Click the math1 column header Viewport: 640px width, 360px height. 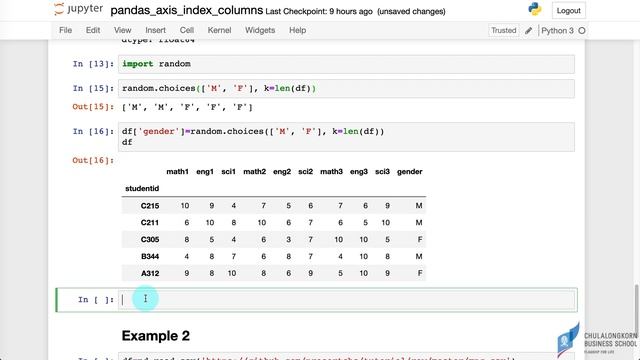click(177, 172)
